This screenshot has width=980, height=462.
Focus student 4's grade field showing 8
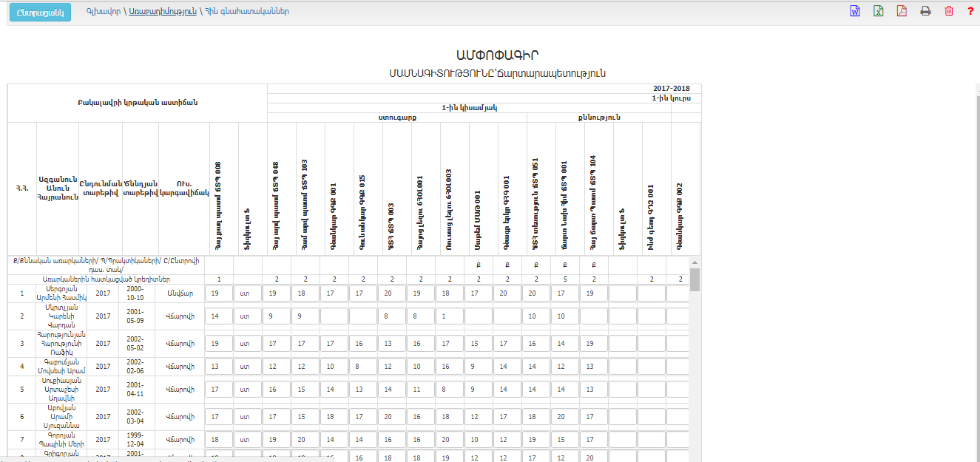pos(362,367)
